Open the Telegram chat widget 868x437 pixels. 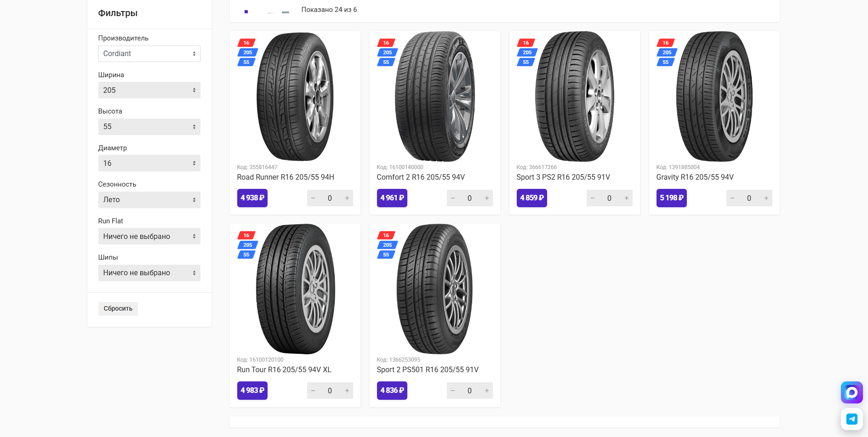coord(851,419)
